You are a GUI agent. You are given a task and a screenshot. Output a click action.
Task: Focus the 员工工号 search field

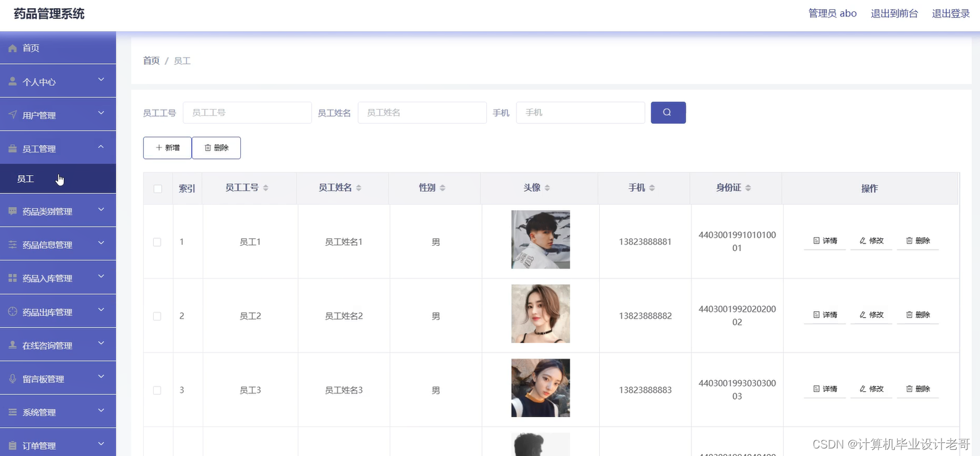pyautogui.click(x=247, y=113)
